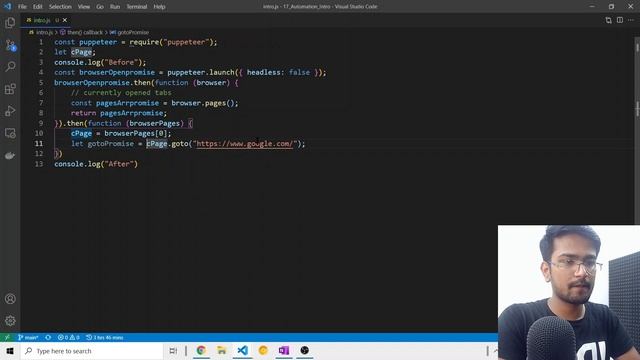The height and width of the screenshot is (360, 640).
Task: Click the open changes icon in editor toolbar
Action: click(x=608, y=20)
